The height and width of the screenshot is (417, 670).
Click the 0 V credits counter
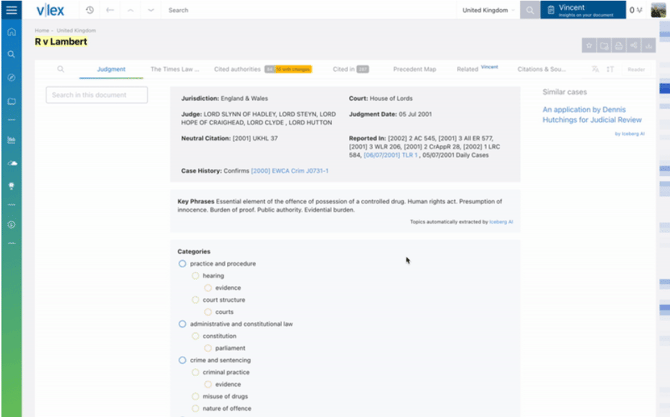click(635, 10)
